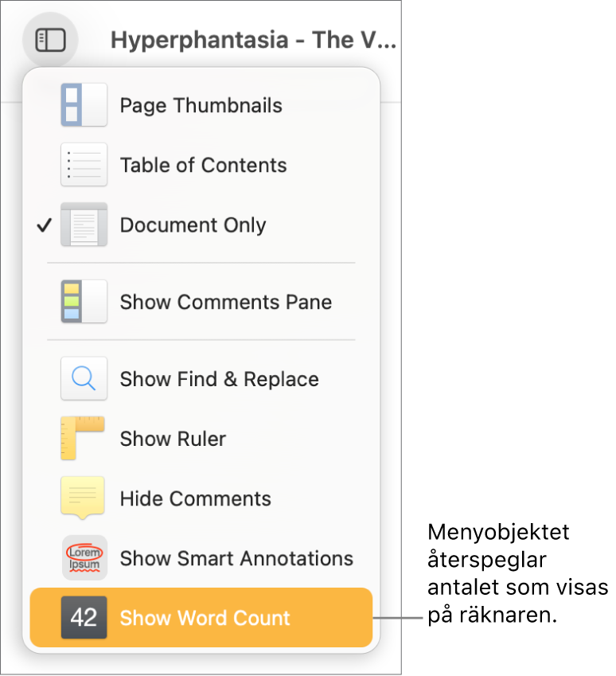Click the yellow ruler icon
Viewport: 616px width, 676px height.
pyautogui.click(x=83, y=439)
